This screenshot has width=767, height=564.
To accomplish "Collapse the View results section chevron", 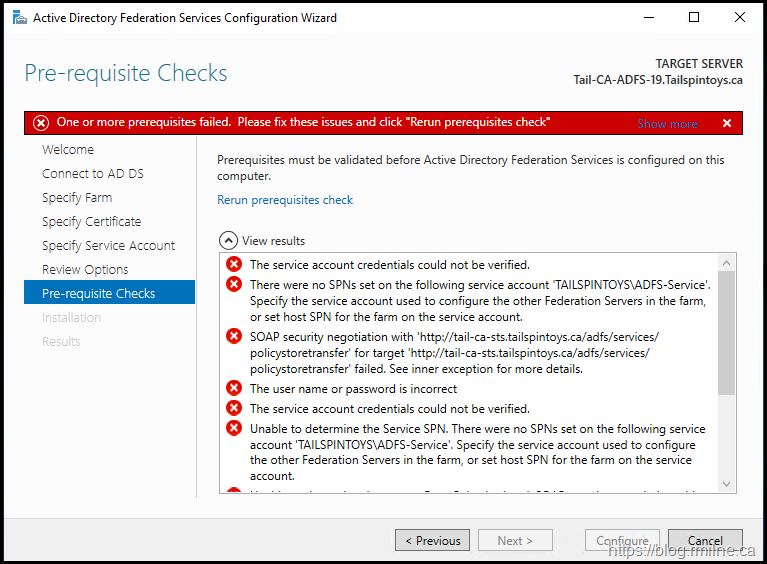I will (228, 240).
